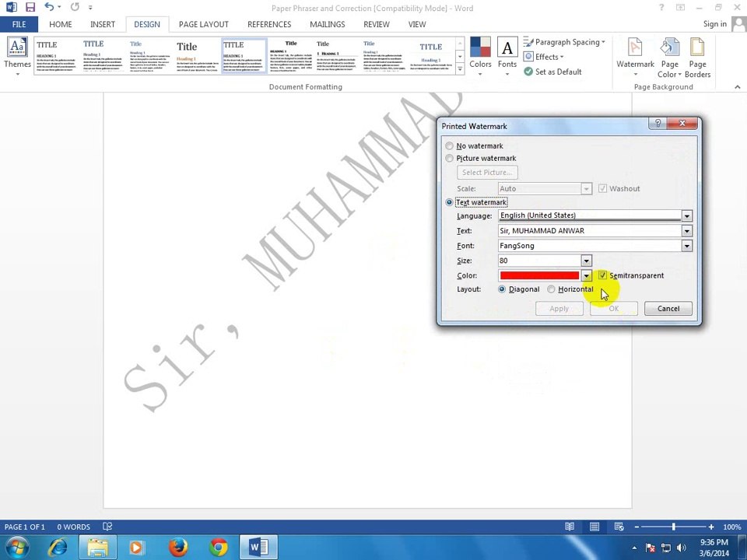Click the 100% zoom level

tap(731, 527)
